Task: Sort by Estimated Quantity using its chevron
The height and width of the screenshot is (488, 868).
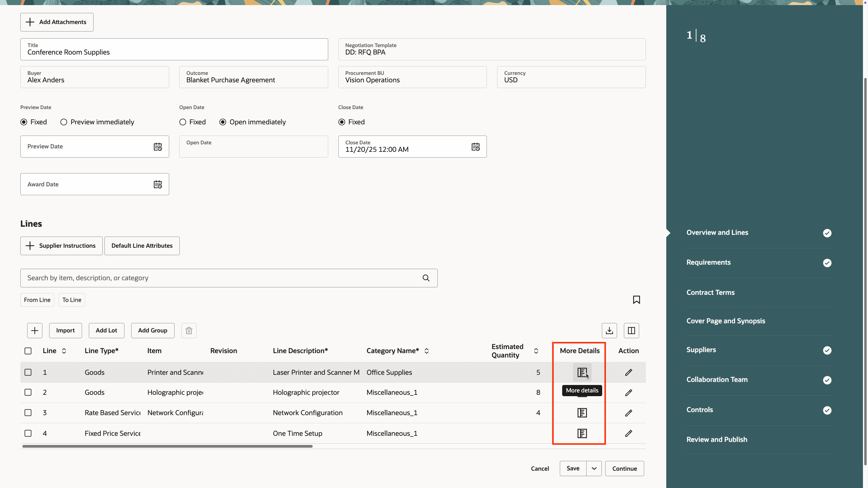Action: tap(536, 351)
